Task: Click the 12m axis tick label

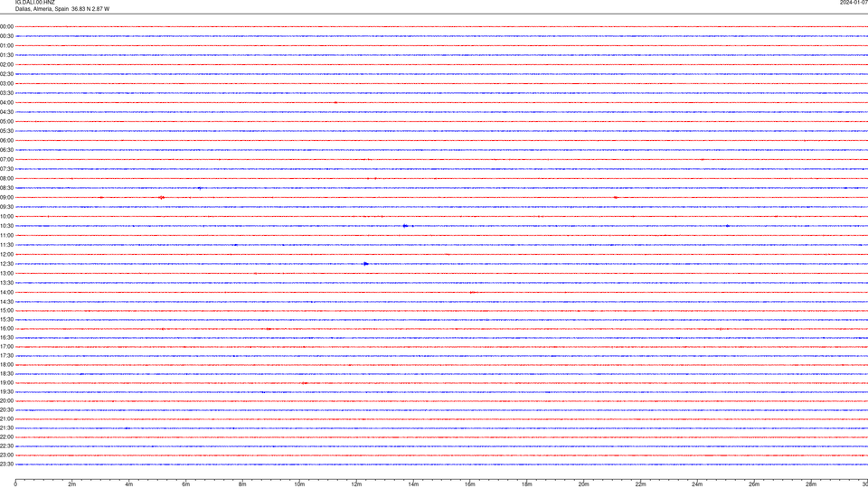Action: coord(356,484)
